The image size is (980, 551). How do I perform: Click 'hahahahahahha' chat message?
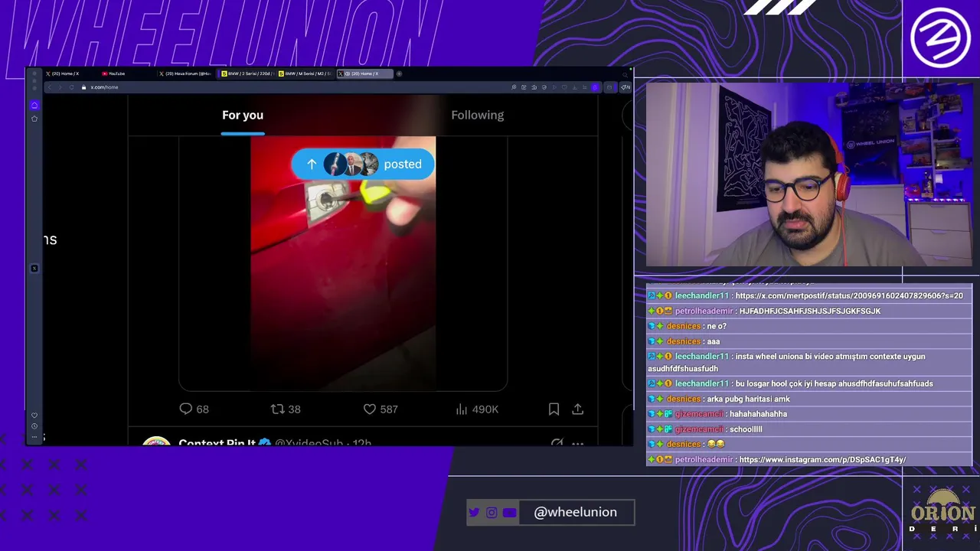click(x=758, y=414)
